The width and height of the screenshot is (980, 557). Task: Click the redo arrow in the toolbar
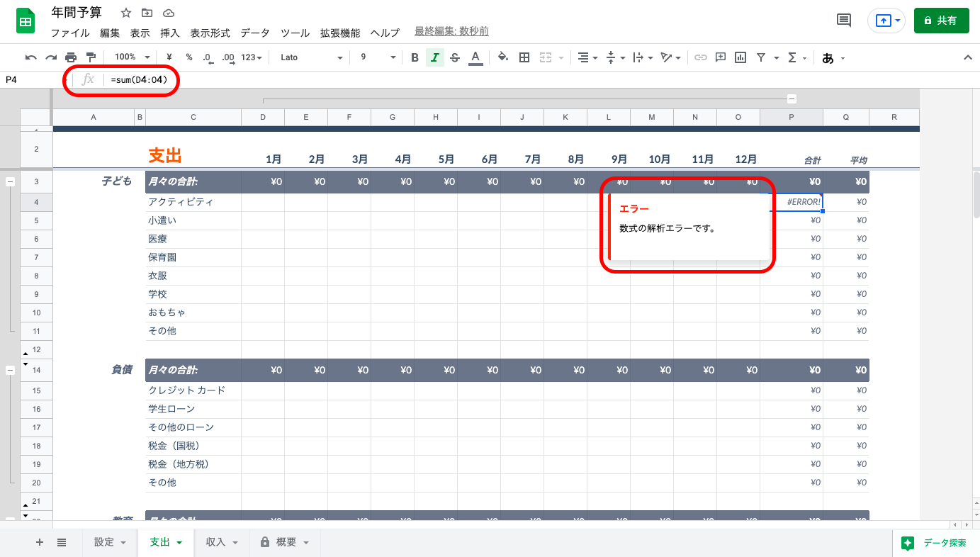coord(50,57)
